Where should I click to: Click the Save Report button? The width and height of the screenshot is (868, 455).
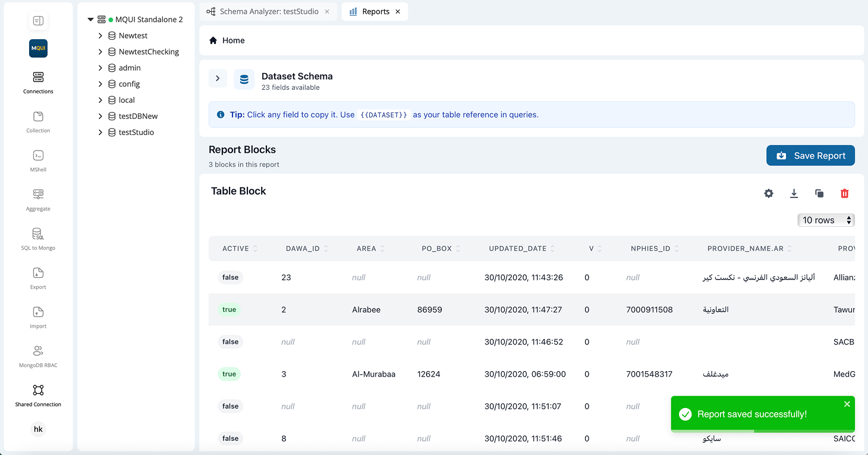810,156
